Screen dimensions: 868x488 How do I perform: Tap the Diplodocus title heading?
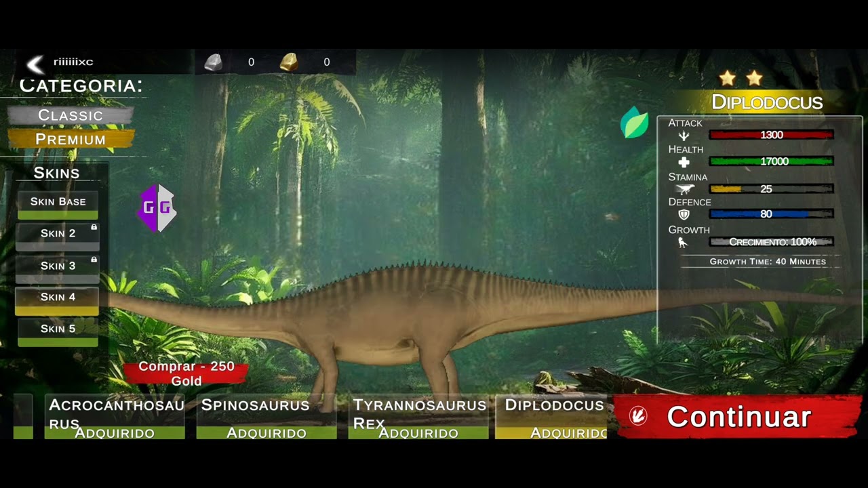click(x=767, y=102)
